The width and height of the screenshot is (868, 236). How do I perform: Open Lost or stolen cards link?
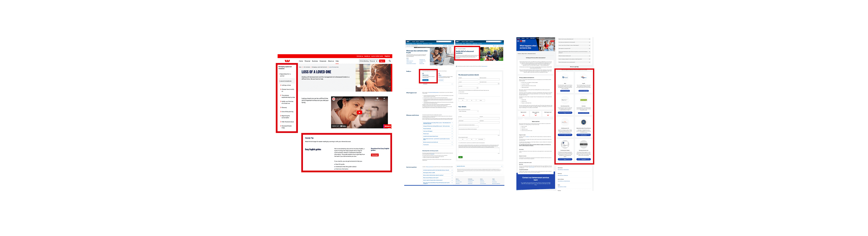tap(377, 56)
